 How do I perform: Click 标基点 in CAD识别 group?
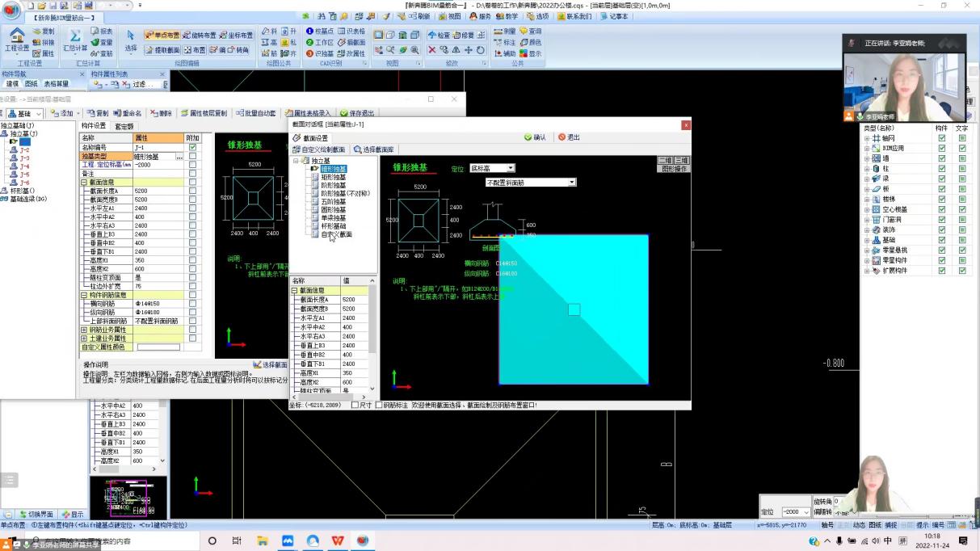click(320, 32)
